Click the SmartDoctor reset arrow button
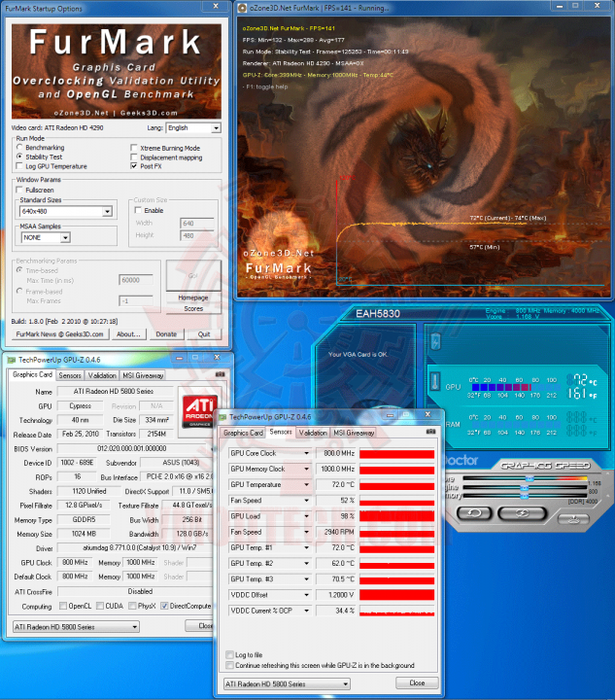615x700 pixels. (474, 513)
